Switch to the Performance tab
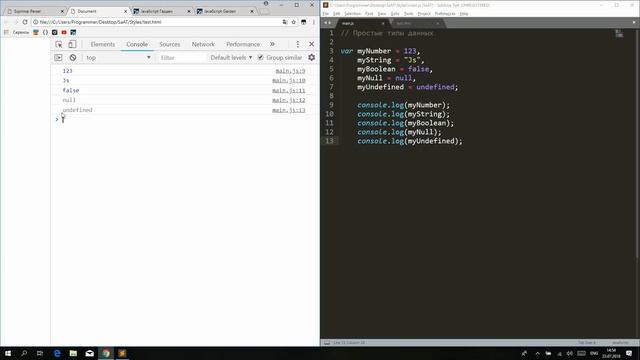640x360 pixels. click(x=243, y=44)
